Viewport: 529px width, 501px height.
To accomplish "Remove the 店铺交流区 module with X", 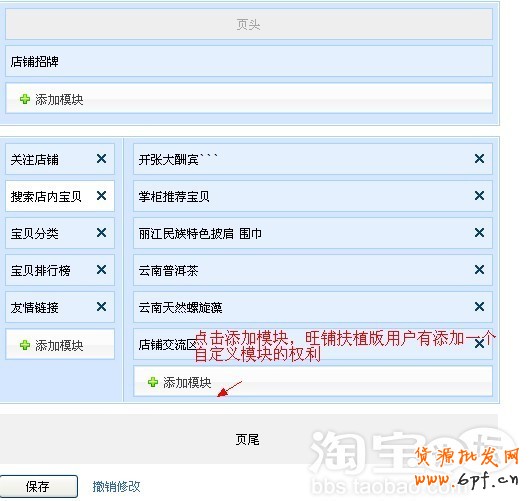I will (x=479, y=344).
